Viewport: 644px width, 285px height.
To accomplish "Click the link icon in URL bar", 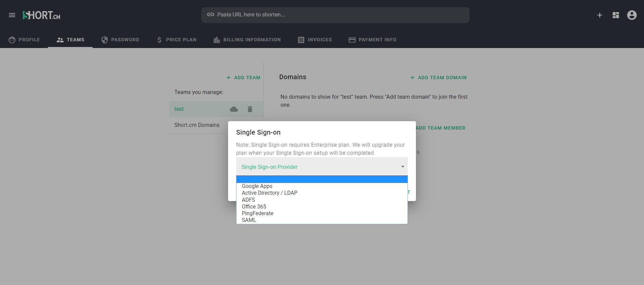I will pyautogui.click(x=211, y=15).
